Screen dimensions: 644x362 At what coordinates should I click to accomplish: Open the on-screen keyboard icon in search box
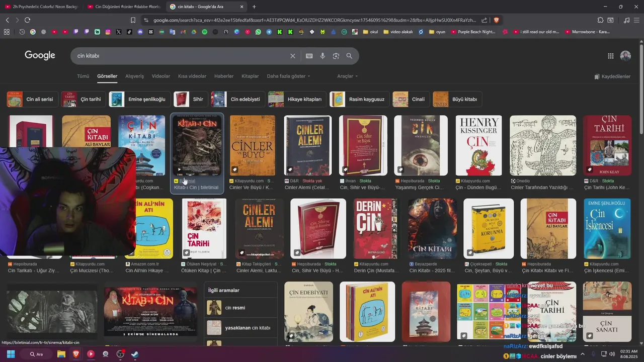pos(309,56)
